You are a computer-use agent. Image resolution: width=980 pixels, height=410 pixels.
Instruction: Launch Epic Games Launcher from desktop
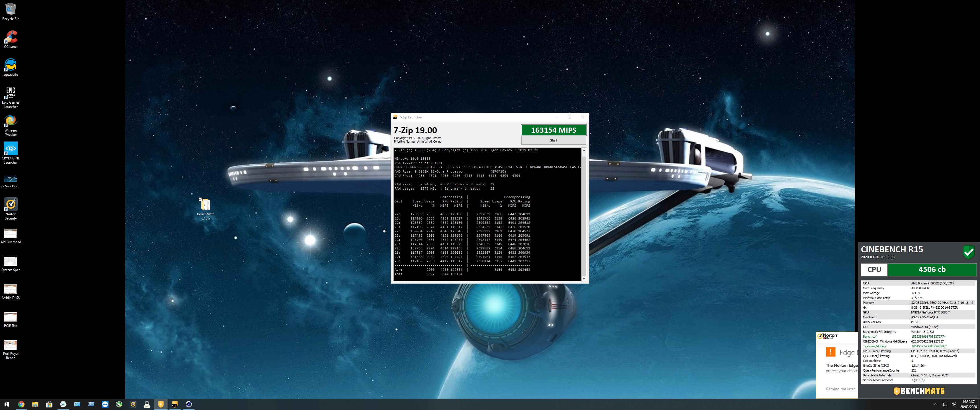pos(11,97)
